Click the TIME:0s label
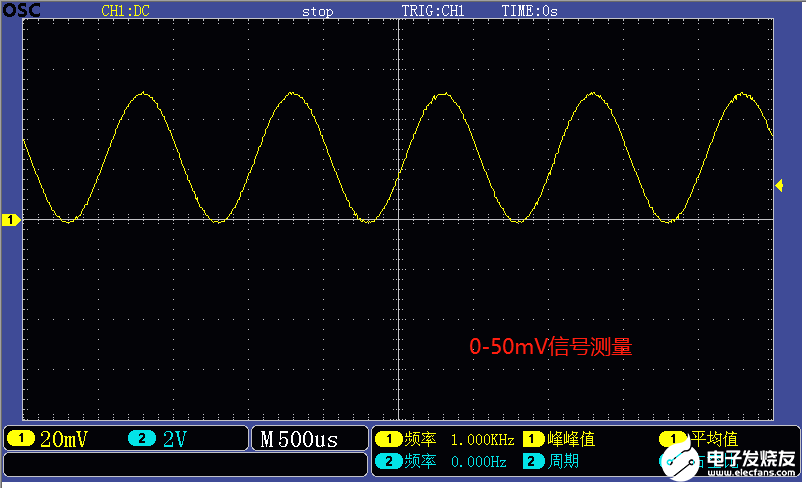 [x=529, y=11]
